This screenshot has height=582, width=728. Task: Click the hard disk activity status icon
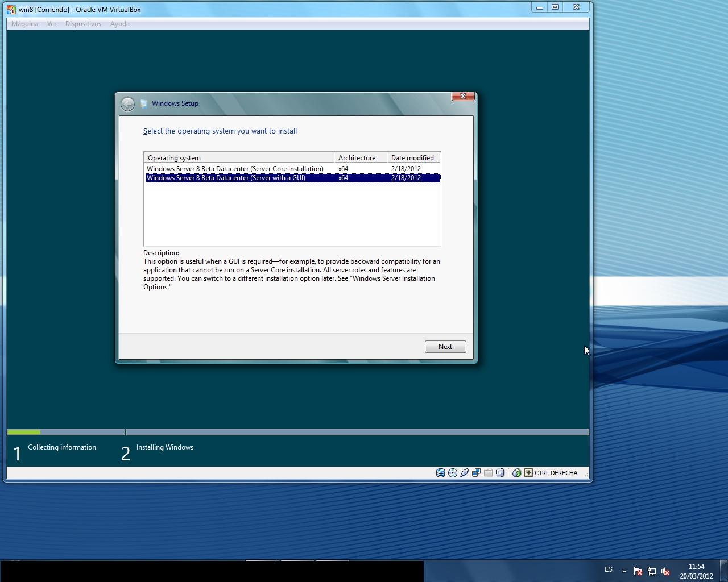point(441,473)
